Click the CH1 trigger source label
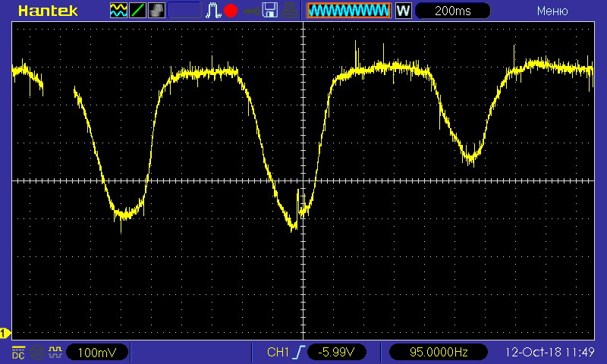 (x=278, y=353)
